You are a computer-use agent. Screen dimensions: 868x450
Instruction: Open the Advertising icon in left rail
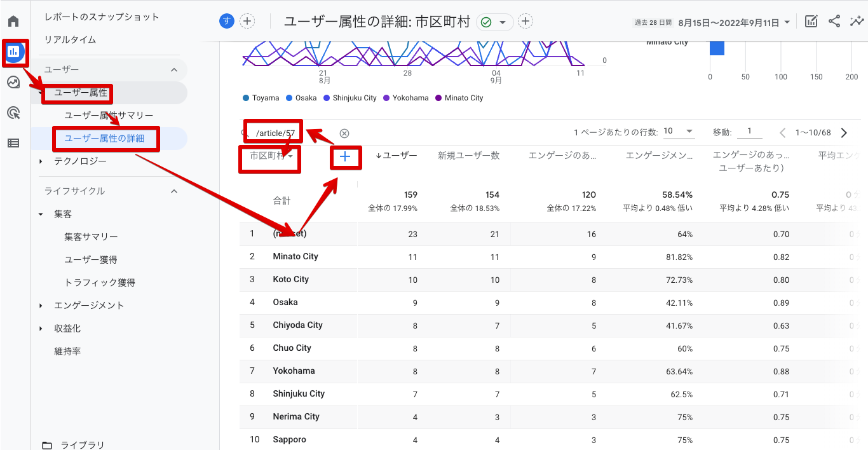(x=13, y=112)
